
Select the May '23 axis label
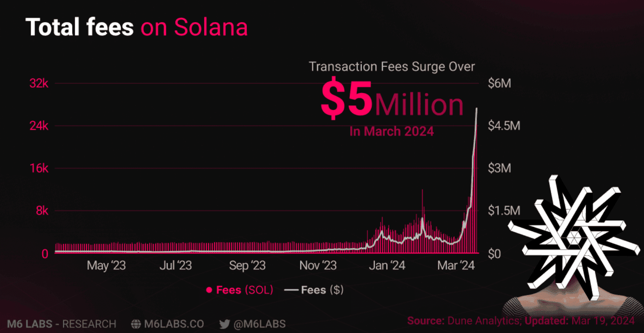pos(106,266)
